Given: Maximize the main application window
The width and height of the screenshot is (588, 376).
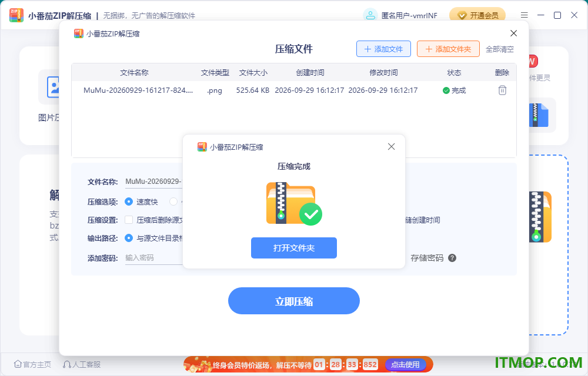Looking at the screenshot, I should tap(557, 15).
